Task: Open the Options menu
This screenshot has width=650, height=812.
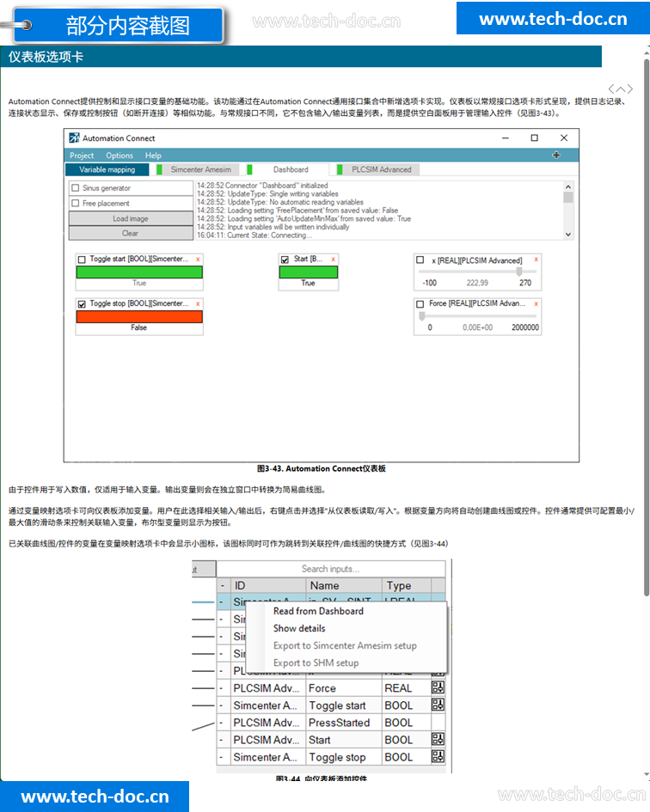Action: click(120, 156)
